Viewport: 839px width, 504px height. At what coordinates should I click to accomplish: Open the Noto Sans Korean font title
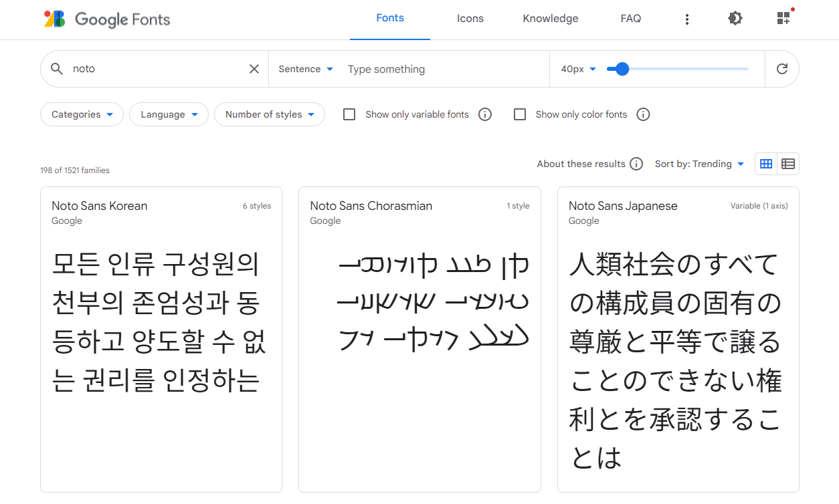tap(100, 206)
